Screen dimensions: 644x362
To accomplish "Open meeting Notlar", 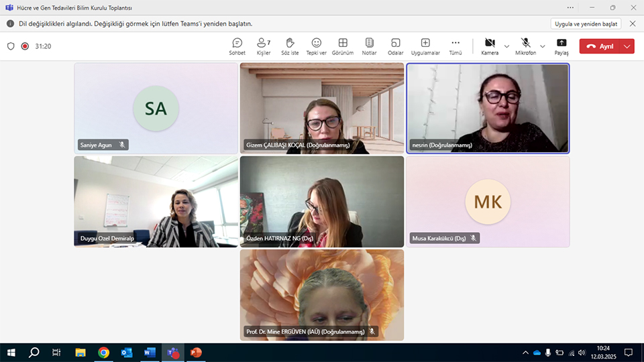I will click(369, 46).
